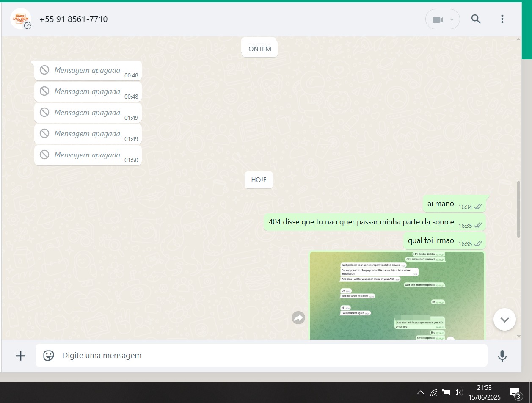532x403 pixels.
Task: Forward the shared screenshot image
Action: tap(298, 317)
